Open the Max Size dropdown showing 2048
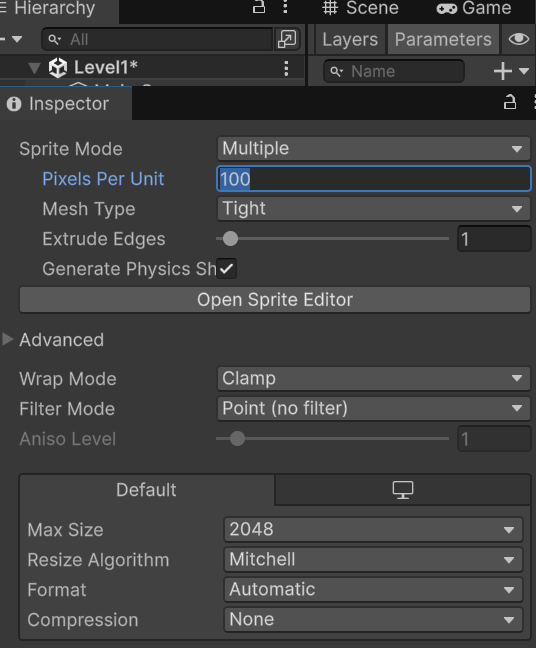This screenshot has height=648, width=536. [373, 529]
